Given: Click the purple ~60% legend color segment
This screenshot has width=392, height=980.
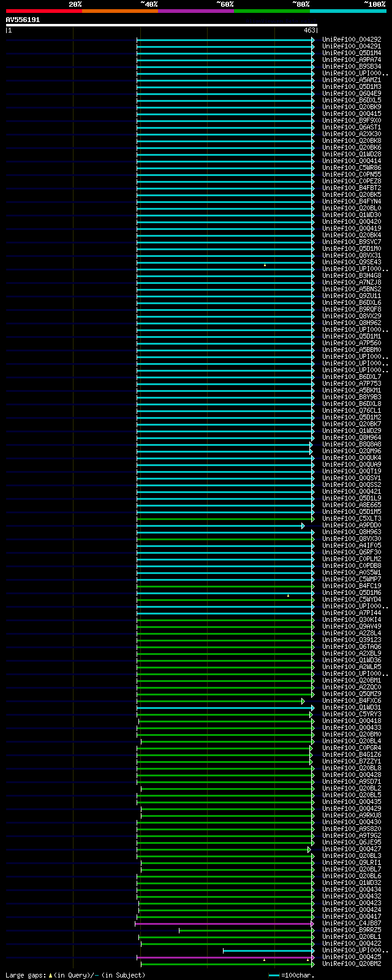Looking at the screenshot, I should click(196, 11).
